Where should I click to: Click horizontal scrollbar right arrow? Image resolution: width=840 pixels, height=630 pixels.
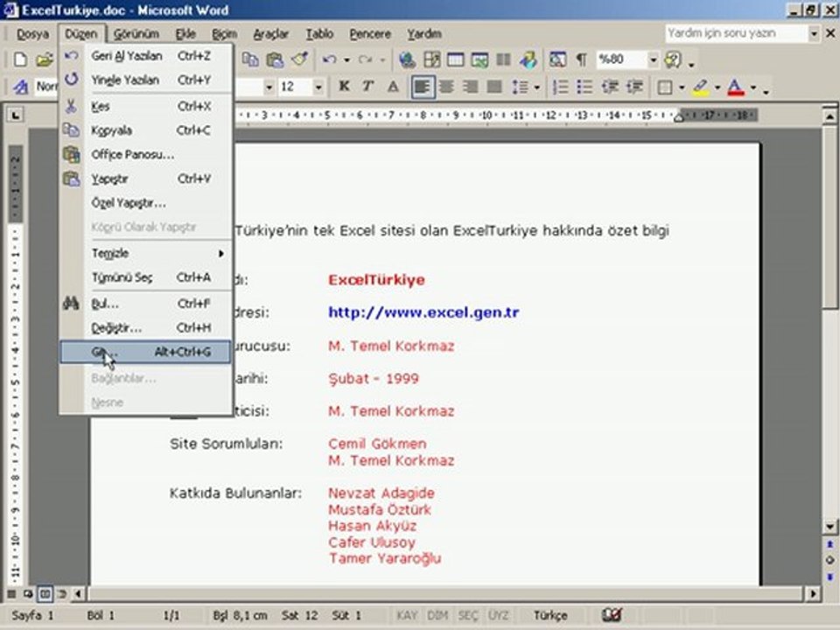tap(813, 593)
